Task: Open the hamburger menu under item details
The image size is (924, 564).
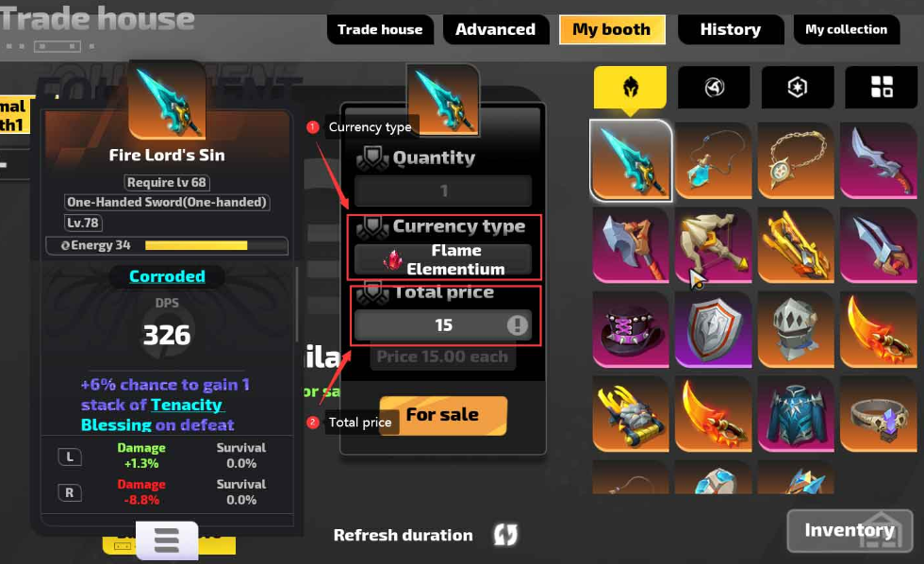Action: coord(167,539)
